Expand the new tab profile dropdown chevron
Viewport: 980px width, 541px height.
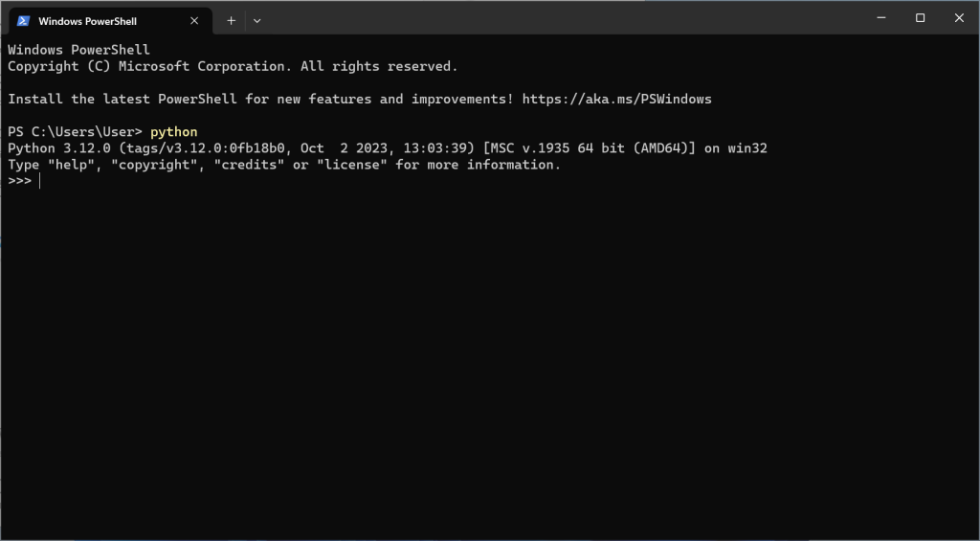256,20
